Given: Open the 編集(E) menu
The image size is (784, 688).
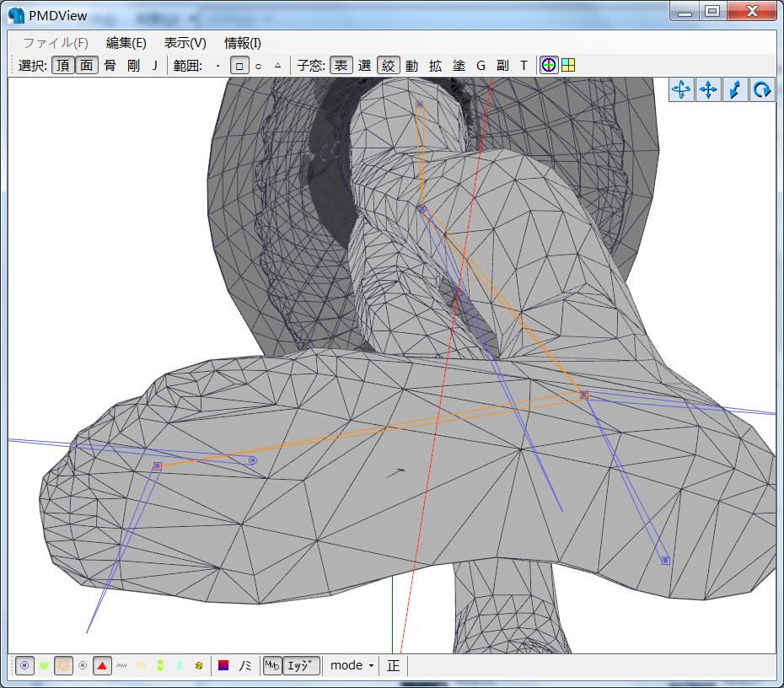Looking at the screenshot, I should (x=126, y=43).
